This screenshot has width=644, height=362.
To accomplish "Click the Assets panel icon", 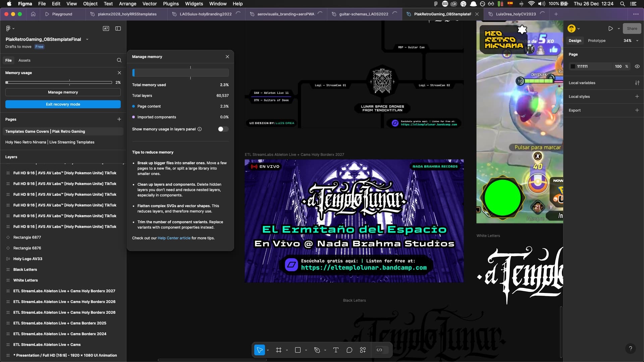I will [x=25, y=60].
